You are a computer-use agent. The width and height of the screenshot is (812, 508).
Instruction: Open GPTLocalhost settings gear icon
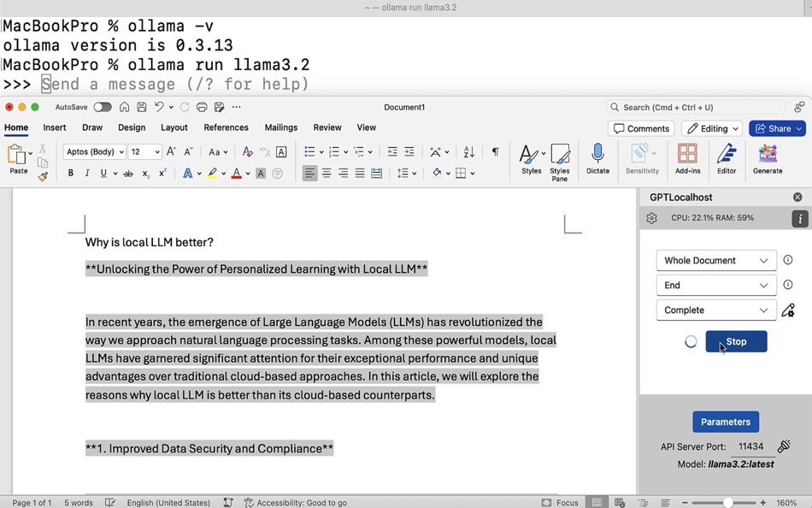pyautogui.click(x=651, y=218)
